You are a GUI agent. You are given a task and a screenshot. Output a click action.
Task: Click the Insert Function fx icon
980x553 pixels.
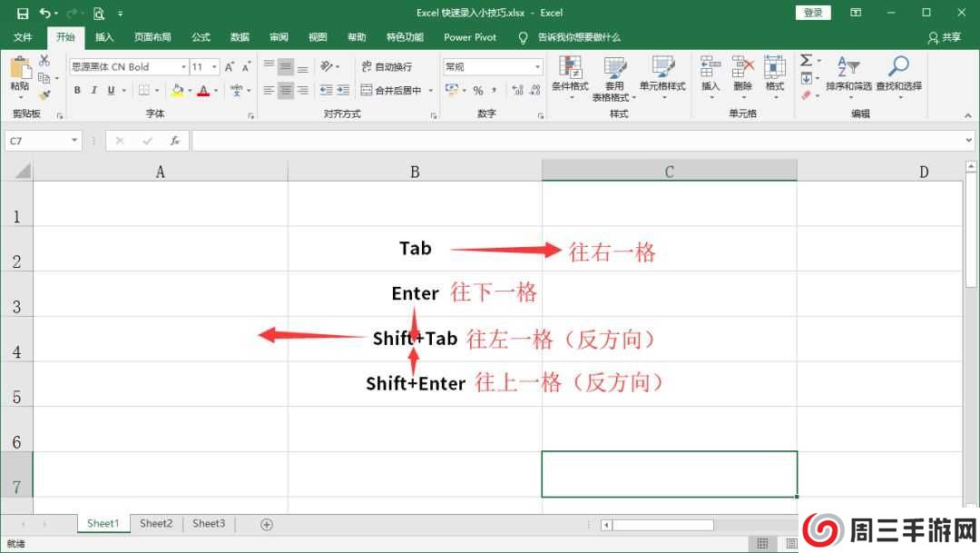[x=174, y=142]
